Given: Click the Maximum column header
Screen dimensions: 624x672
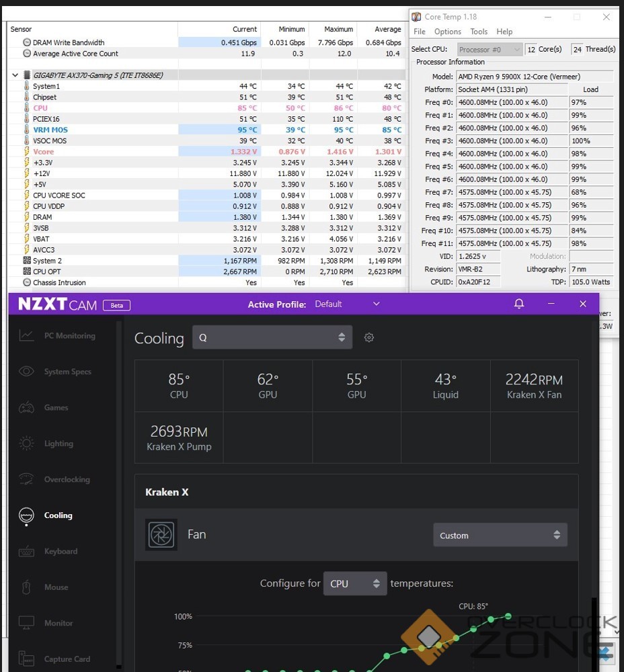Looking at the screenshot, I should (x=338, y=29).
